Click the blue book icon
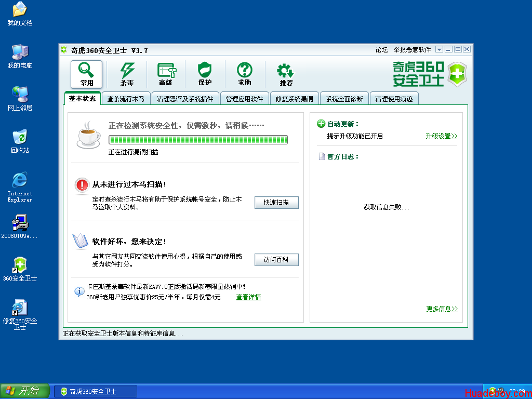Image resolution: width=532 pixels, height=399 pixels. [x=81, y=241]
